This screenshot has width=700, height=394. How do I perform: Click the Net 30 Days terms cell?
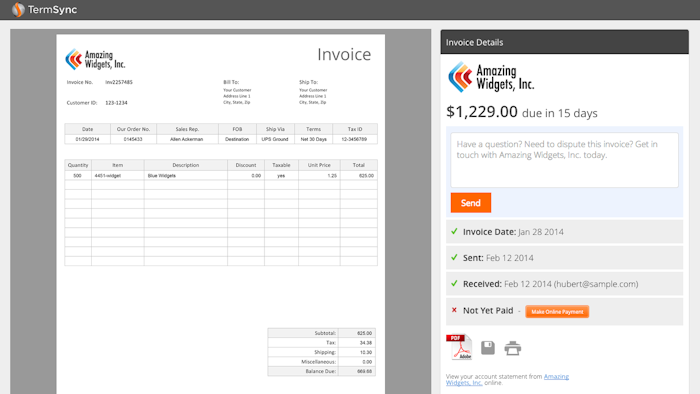point(313,139)
